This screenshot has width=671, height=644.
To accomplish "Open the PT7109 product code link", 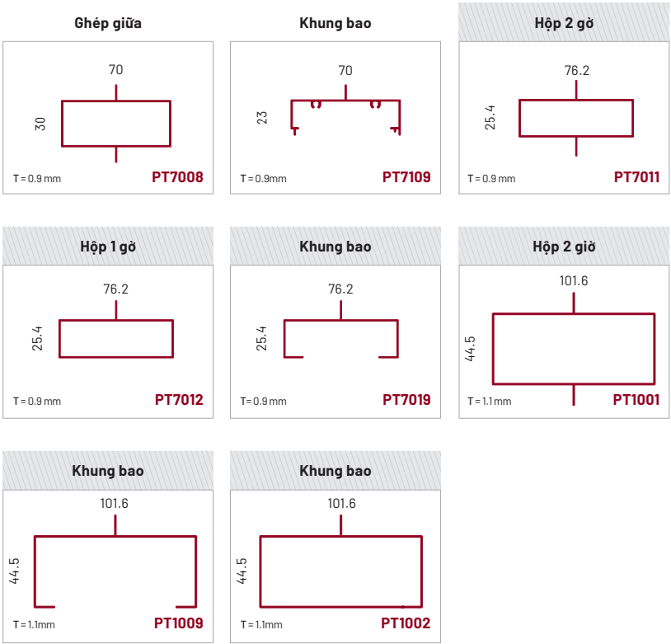I will (406, 176).
